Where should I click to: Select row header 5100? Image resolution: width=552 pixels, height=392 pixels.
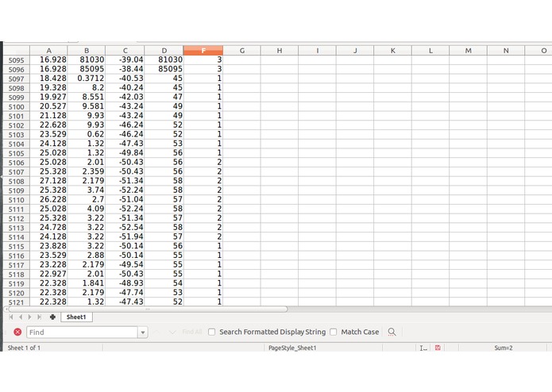[x=16, y=106]
